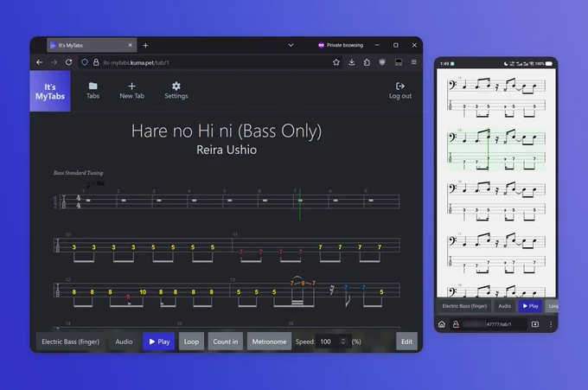588x390 pixels.
Task: Start playback with the desktop Play button
Action: coord(159,342)
